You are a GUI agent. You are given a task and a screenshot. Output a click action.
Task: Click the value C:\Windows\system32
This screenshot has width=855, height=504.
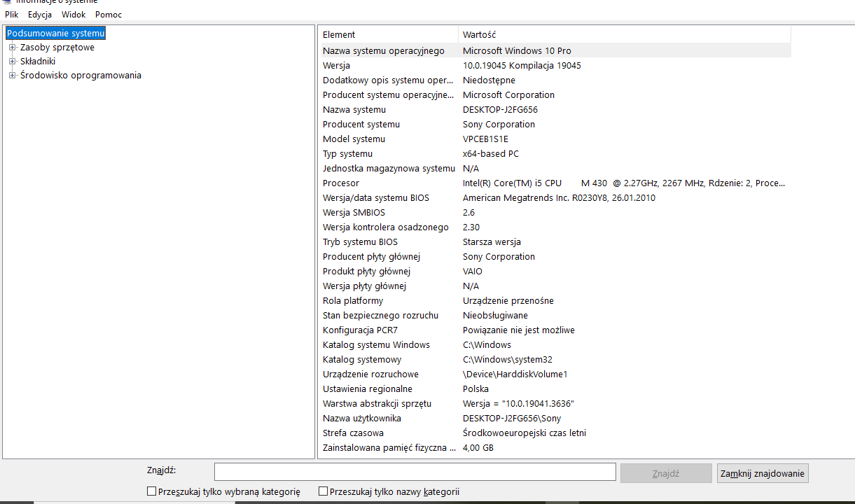click(508, 359)
